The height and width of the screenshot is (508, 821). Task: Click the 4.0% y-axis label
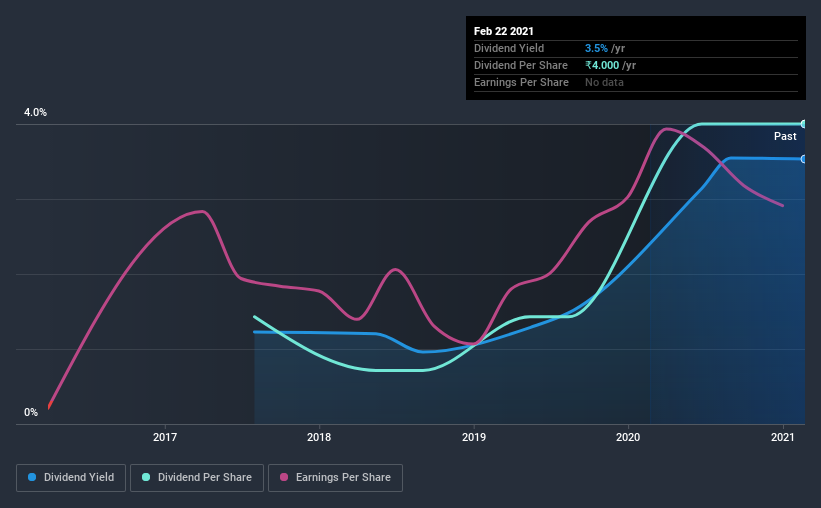click(x=35, y=113)
